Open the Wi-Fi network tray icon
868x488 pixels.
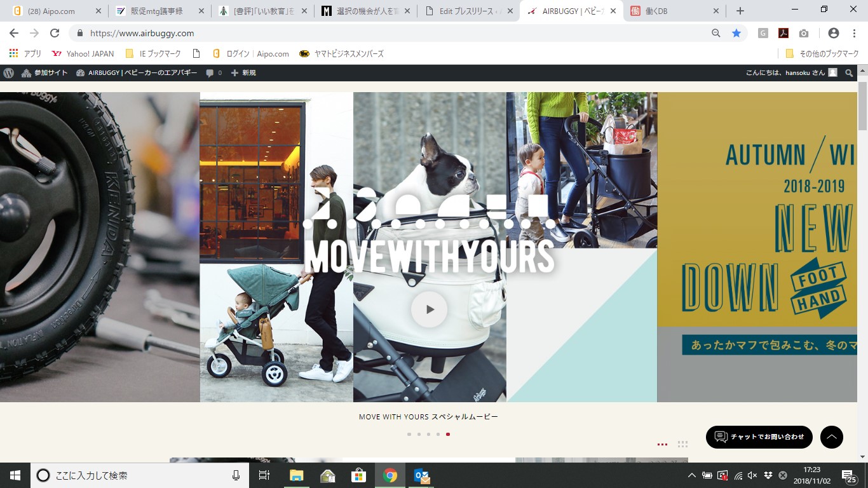click(x=738, y=475)
